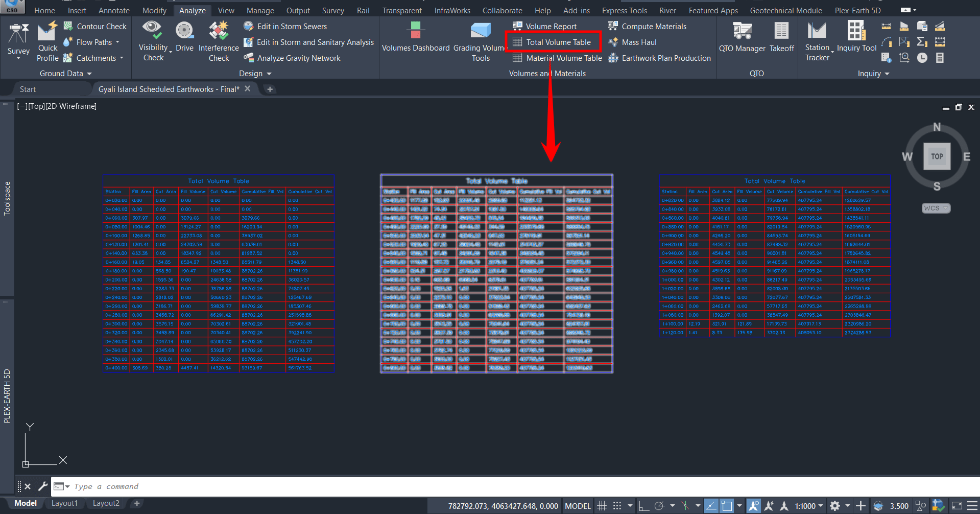Toggle clean screen mode
980x514 pixels.
coord(957,506)
